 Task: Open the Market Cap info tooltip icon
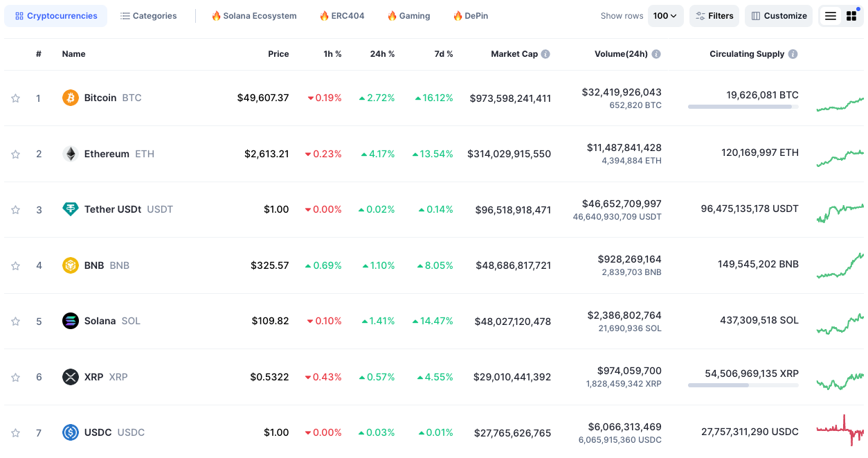pos(545,53)
